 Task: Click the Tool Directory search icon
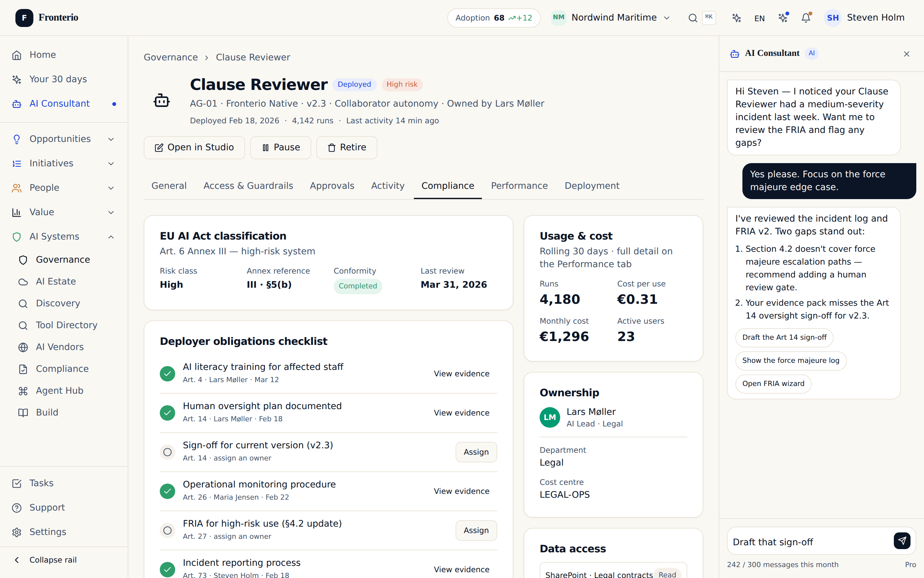pos(23,325)
